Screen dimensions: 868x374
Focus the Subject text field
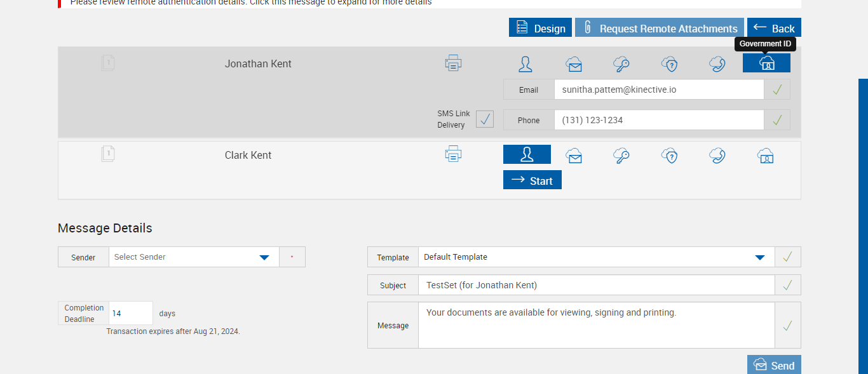[596, 285]
